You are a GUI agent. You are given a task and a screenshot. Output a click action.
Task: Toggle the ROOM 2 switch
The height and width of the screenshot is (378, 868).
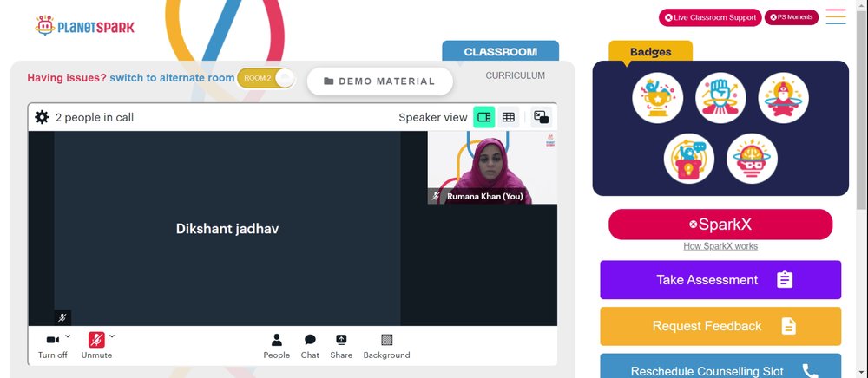(x=266, y=78)
